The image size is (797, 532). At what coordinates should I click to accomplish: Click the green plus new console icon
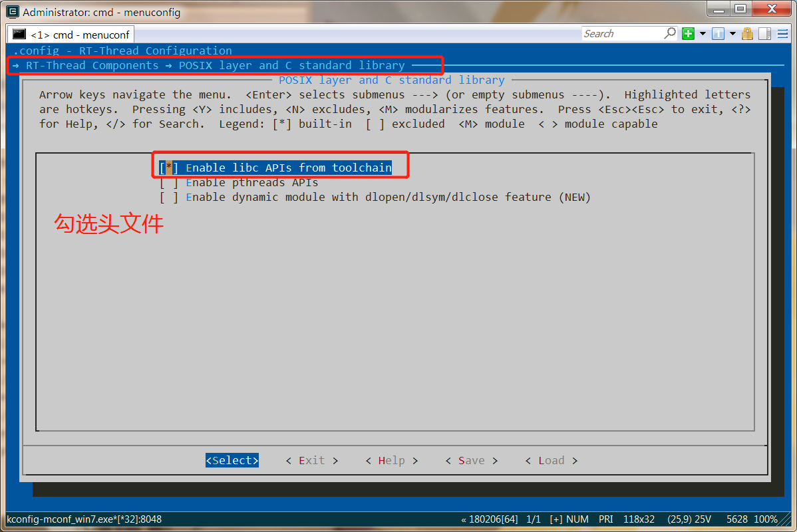click(x=688, y=33)
